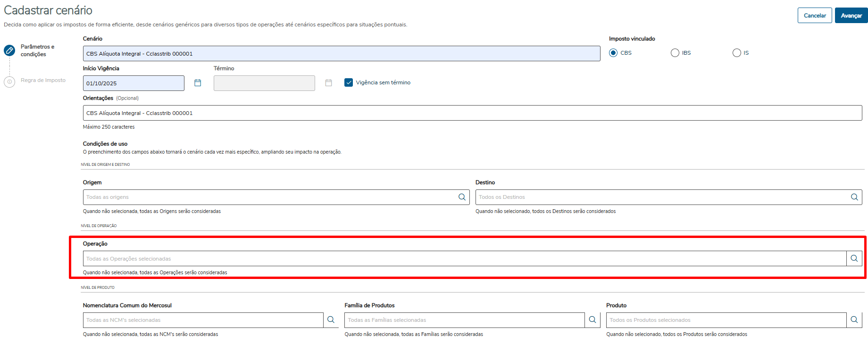Image resolution: width=868 pixels, height=352 pixels.
Task: Open the Destino search lookup
Action: pos(854,197)
